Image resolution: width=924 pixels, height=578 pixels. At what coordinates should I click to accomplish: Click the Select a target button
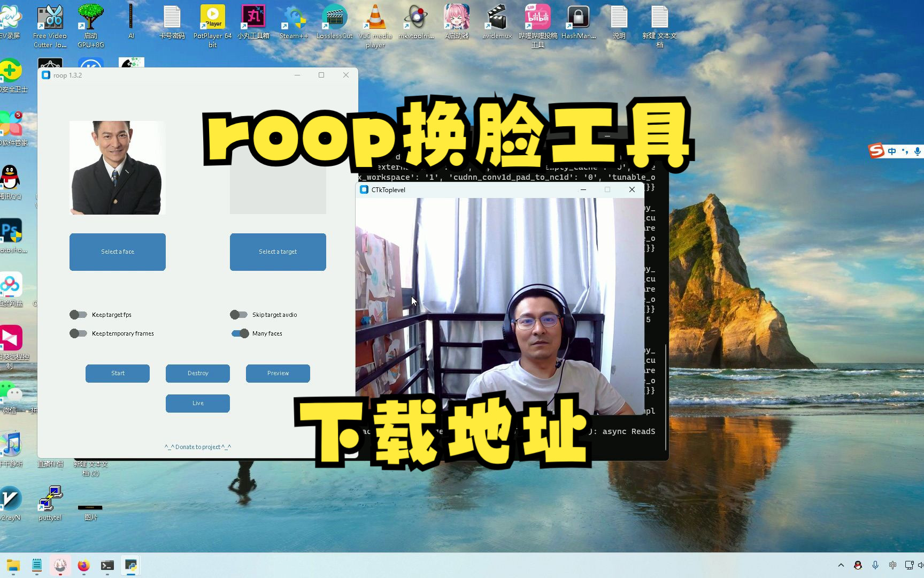click(x=278, y=252)
